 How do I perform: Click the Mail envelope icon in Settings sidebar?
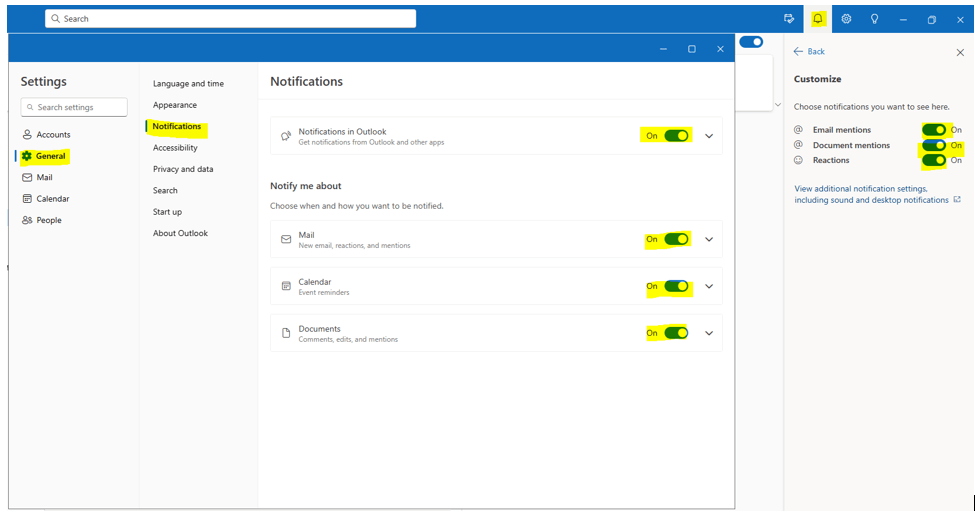[27, 177]
